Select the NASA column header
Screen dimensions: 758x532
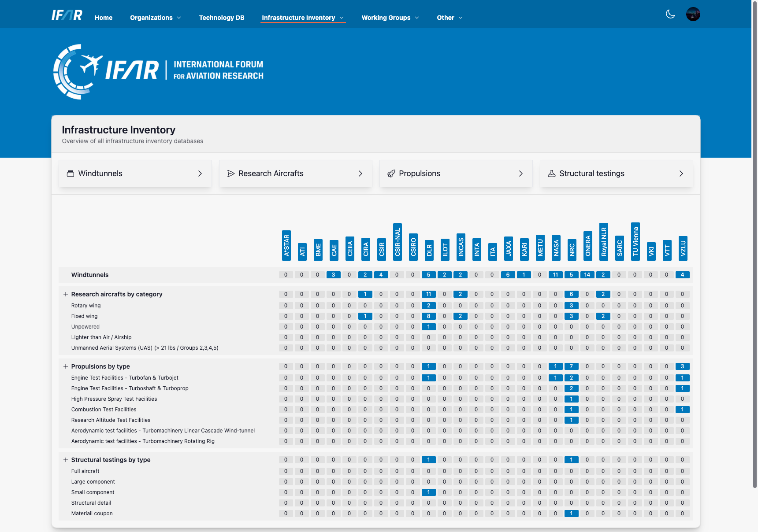pyautogui.click(x=556, y=248)
